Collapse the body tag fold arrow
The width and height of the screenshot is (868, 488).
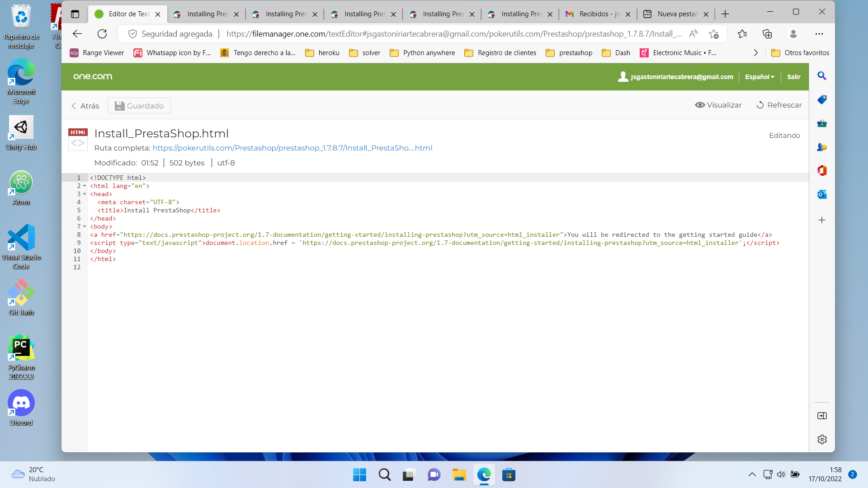[x=85, y=227]
